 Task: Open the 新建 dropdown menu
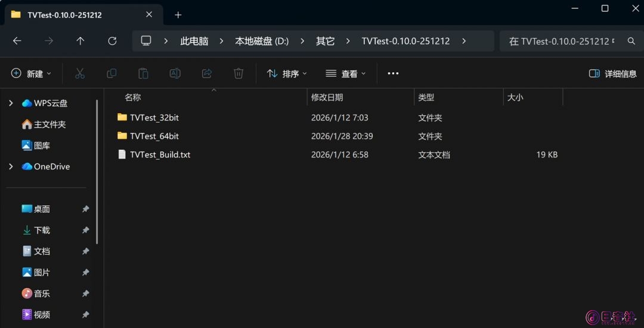click(31, 73)
